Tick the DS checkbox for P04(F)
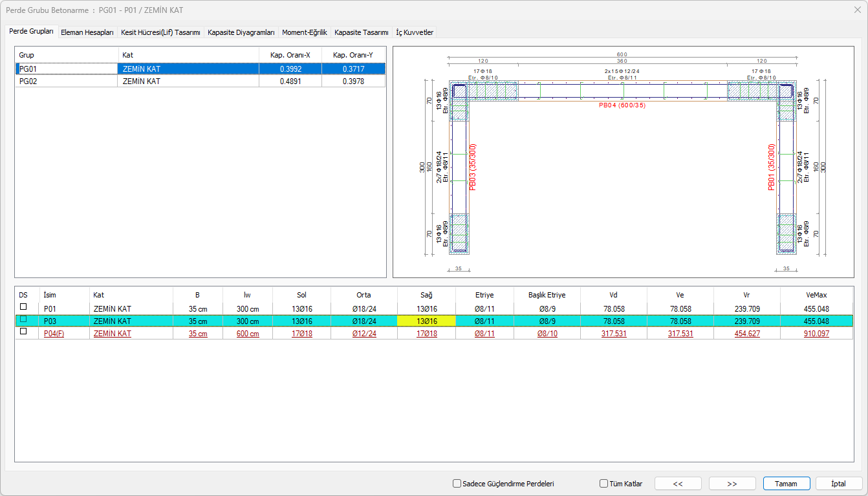 [23, 332]
